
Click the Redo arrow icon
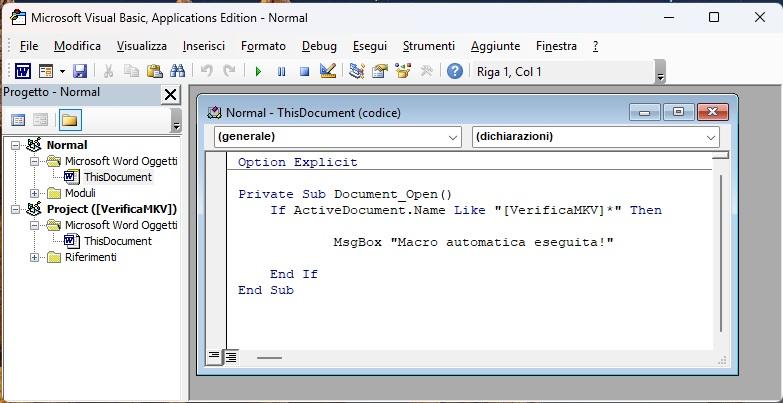tap(229, 71)
